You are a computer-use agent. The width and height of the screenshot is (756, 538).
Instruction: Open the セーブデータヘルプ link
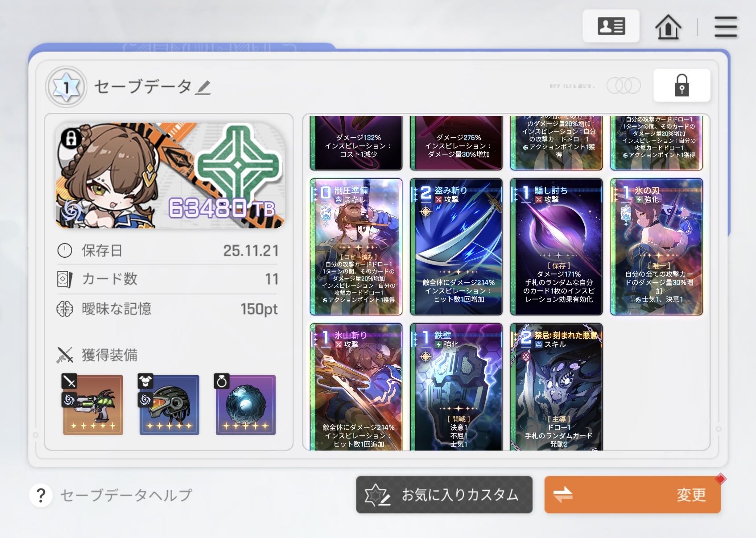coord(126,495)
